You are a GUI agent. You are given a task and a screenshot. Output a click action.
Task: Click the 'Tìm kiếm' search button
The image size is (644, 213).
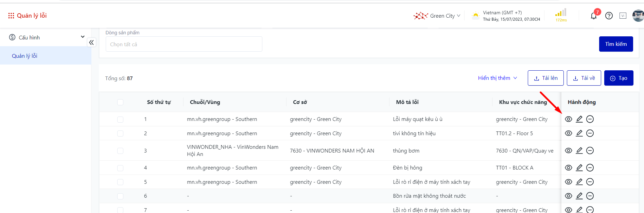click(x=616, y=44)
